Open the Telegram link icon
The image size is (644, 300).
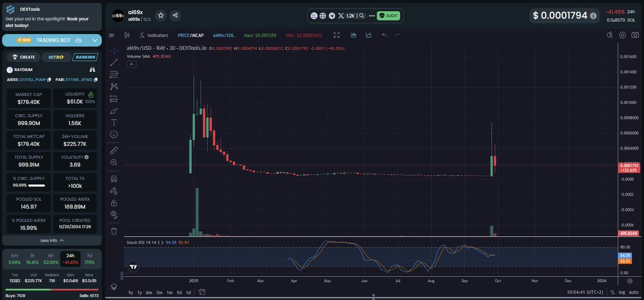coord(332,16)
